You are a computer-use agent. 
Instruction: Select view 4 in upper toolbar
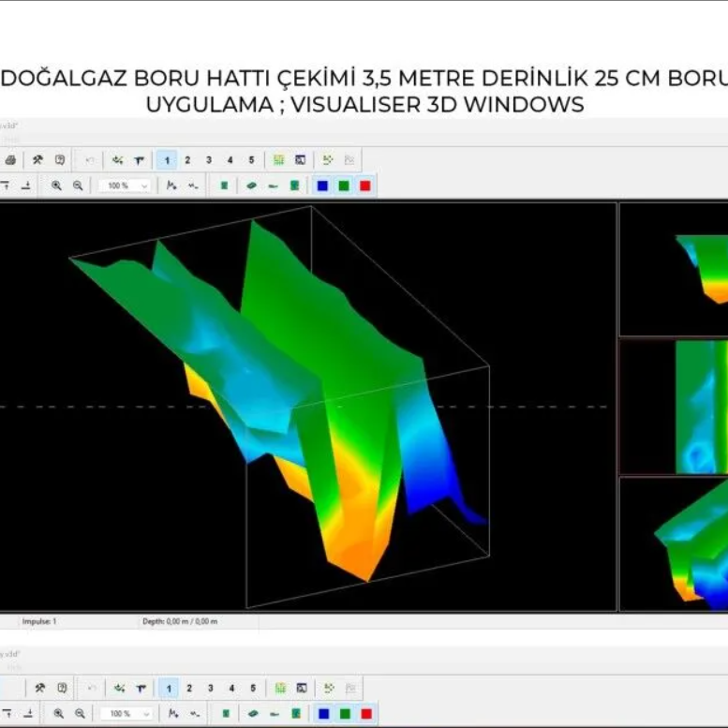230,160
